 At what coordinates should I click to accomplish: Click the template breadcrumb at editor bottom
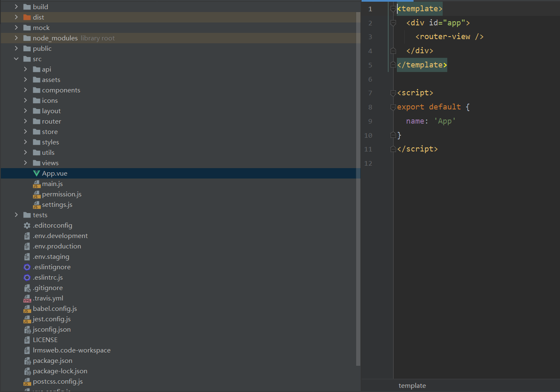(x=412, y=386)
